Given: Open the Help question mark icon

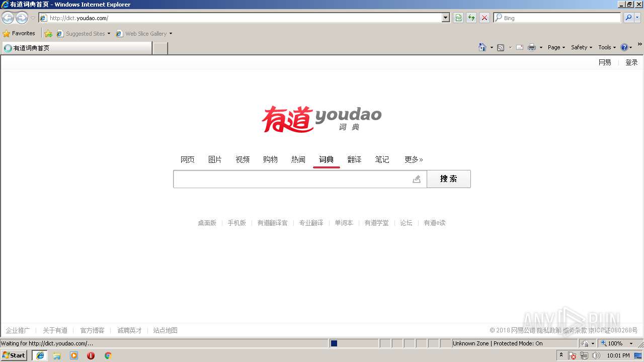Looking at the screenshot, I should tap(624, 47).
